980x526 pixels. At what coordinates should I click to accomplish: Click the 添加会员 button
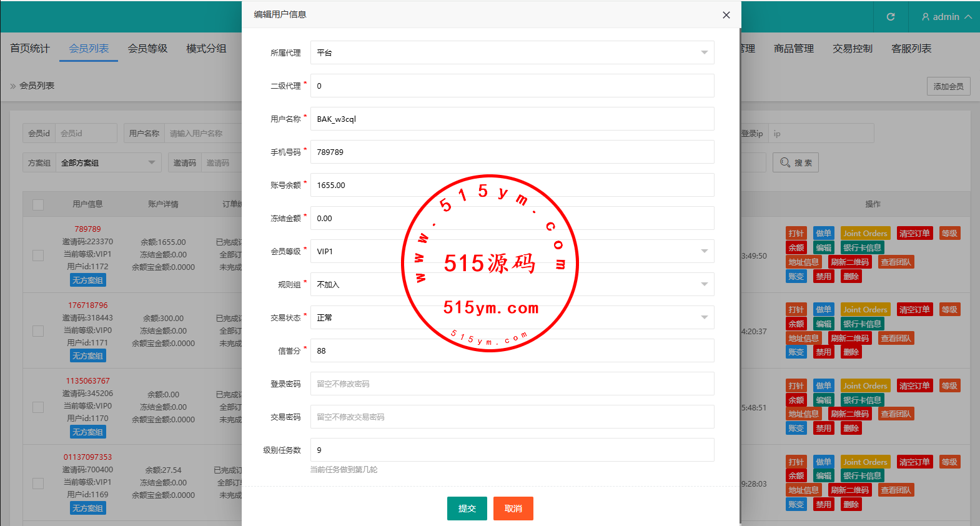coord(948,86)
